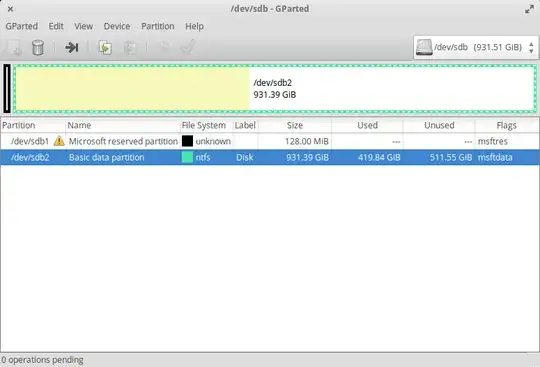
Task: Click the Disk label cell
Action: click(x=245, y=157)
